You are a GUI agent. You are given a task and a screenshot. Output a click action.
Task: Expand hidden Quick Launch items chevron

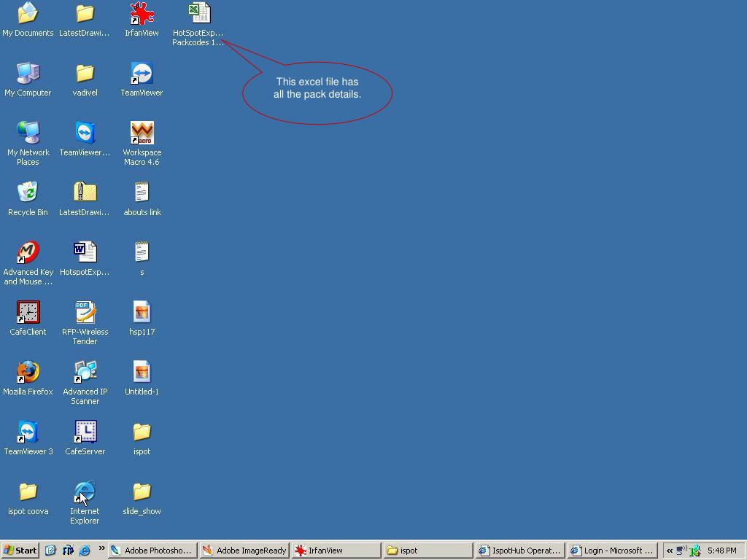[101, 549]
